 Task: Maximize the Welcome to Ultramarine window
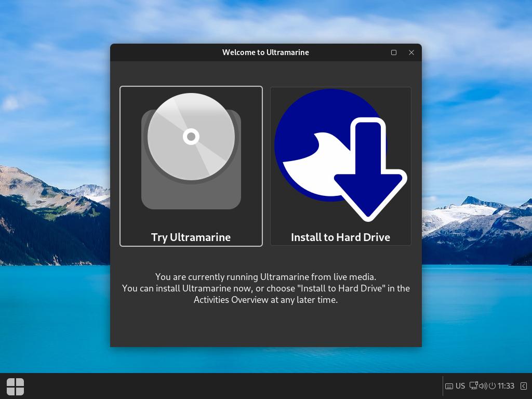point(394,52)
